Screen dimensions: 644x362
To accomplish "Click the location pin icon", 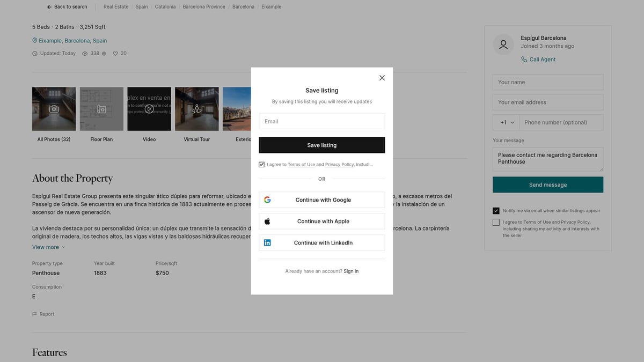I will point(35,41).
